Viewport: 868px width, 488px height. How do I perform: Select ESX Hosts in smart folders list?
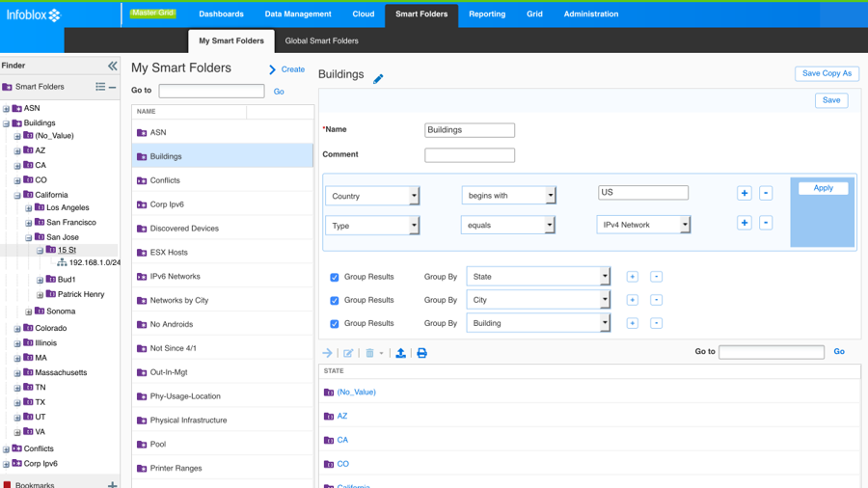(169, 253)
